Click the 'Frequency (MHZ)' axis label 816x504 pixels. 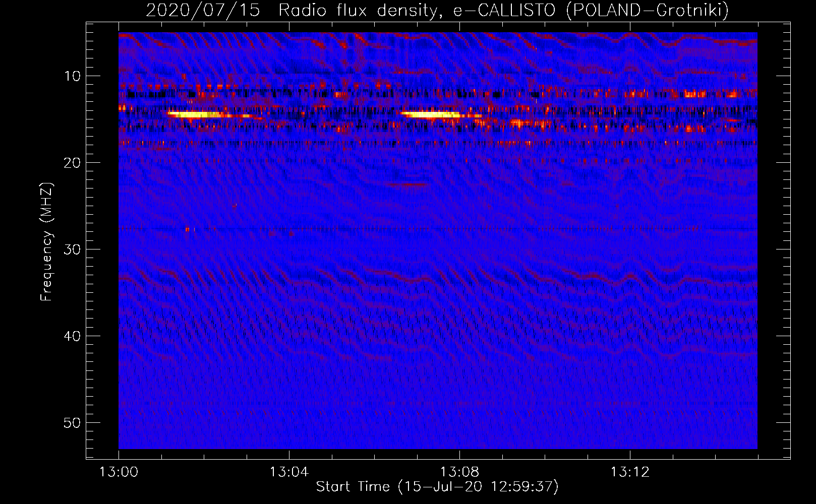(x=46, y=242)
